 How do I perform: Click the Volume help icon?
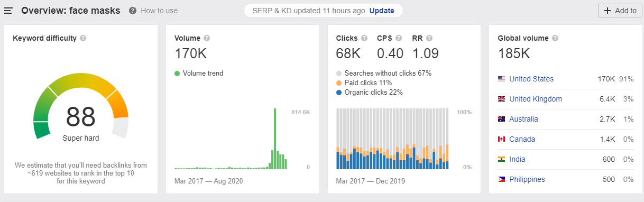pos(207,38)
